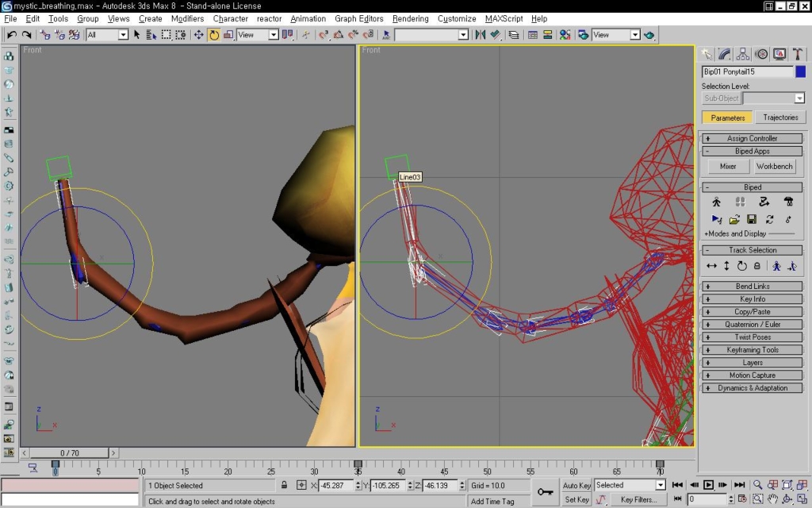Activate the Select and Scale tool
The width and height of the screenshot is (812, 508).
click(x=228, y=35)
